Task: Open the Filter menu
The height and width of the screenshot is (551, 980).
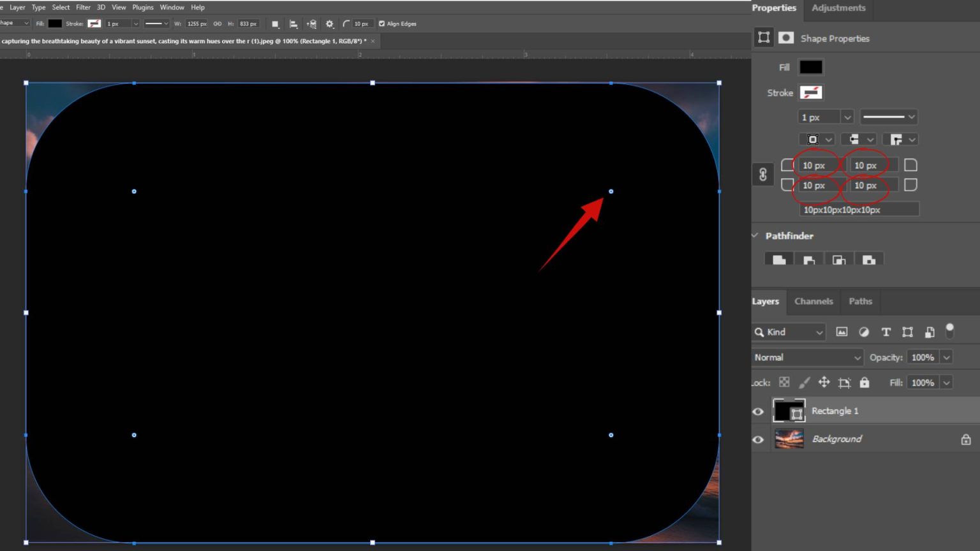Action: (83, 7)
